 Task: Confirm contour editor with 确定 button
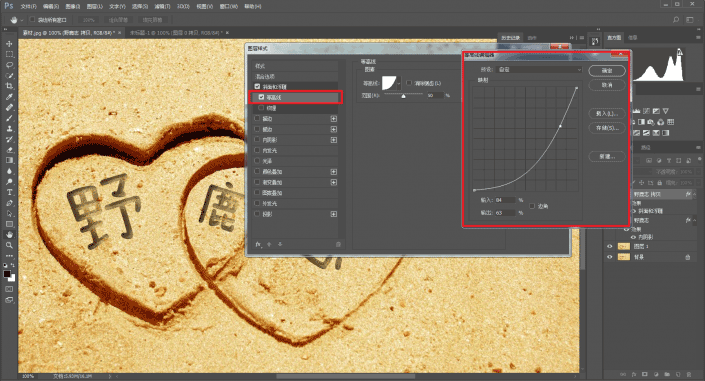[x=607, y=71]
